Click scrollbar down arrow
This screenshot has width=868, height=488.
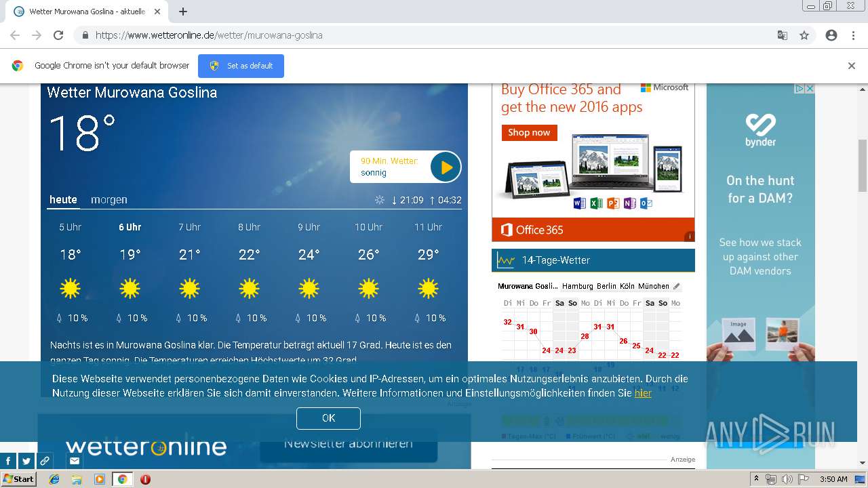pos(863,464)
